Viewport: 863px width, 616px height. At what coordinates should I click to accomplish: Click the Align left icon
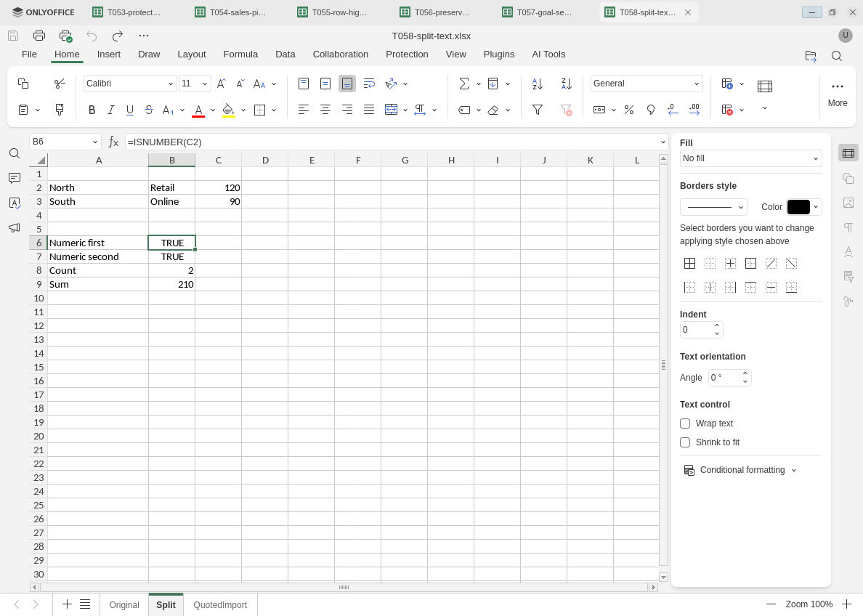click(x=303, y=110)
